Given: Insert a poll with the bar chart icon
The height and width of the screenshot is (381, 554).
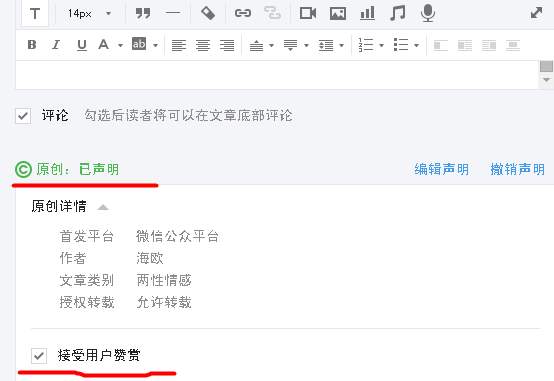Looking at the screenshot, I should coord(367,13).
